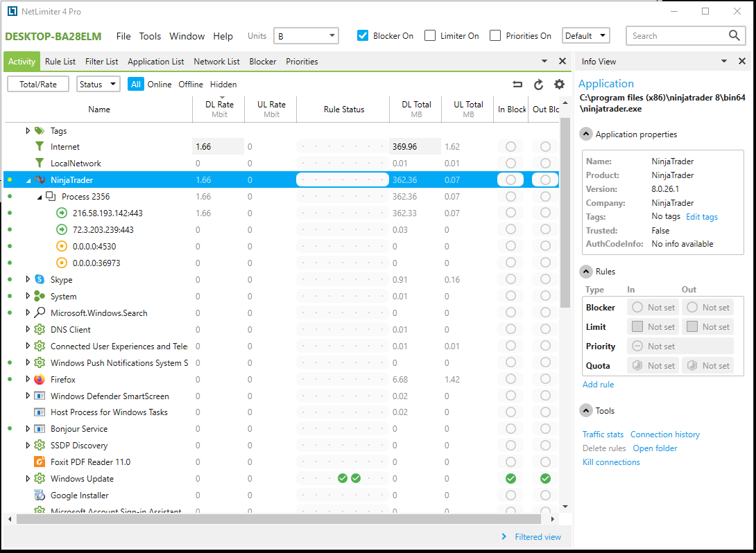Expand the Tags tree node
Image resolution: width=756 pixels, height=553 pixels.
point(28,130)
